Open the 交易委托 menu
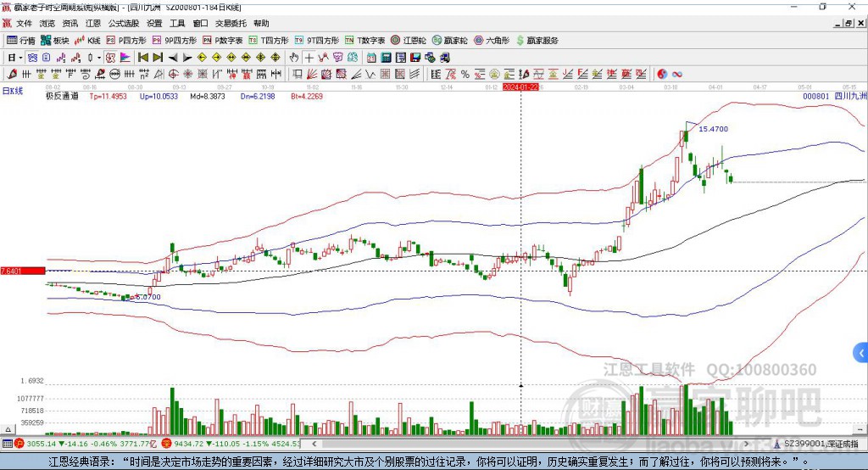 (x=231, y=23)
